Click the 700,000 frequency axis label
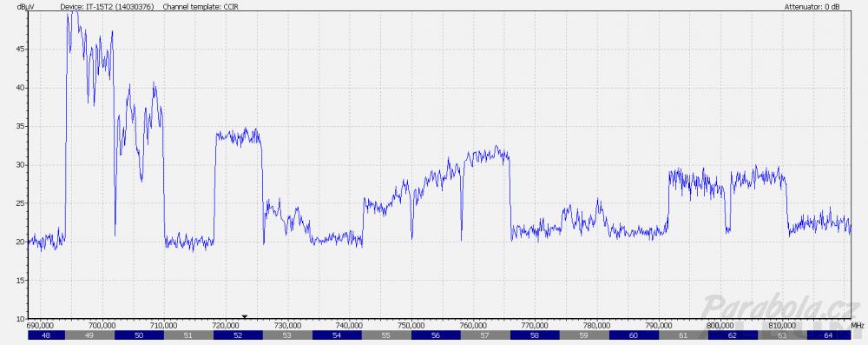 pyautogui.click(x=102, y=325)
